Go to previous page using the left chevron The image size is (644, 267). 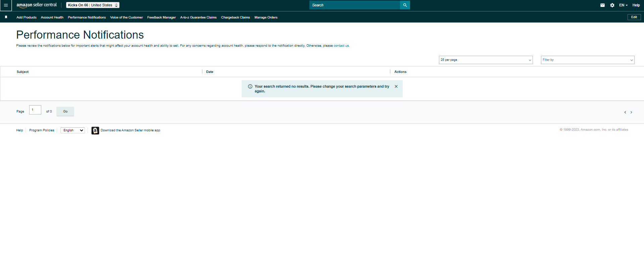tap(625, 112)
